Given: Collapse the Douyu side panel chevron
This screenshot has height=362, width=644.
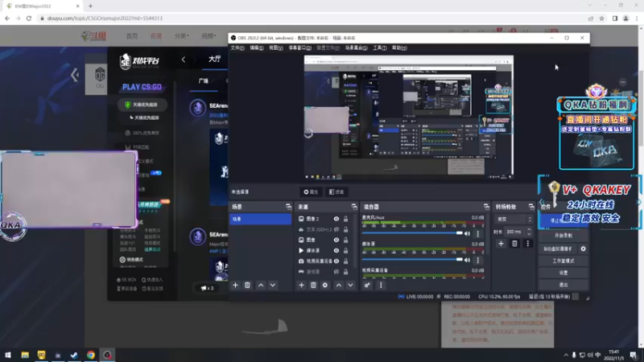Looking at the screenshot, I should pyautogui.click(x=75, y=75).
